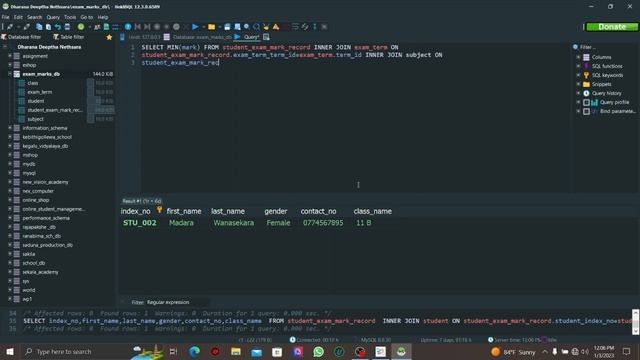Open File Explorer from the taskbar
This screenshot has height=360, width=640.
[x=236, y=351]
